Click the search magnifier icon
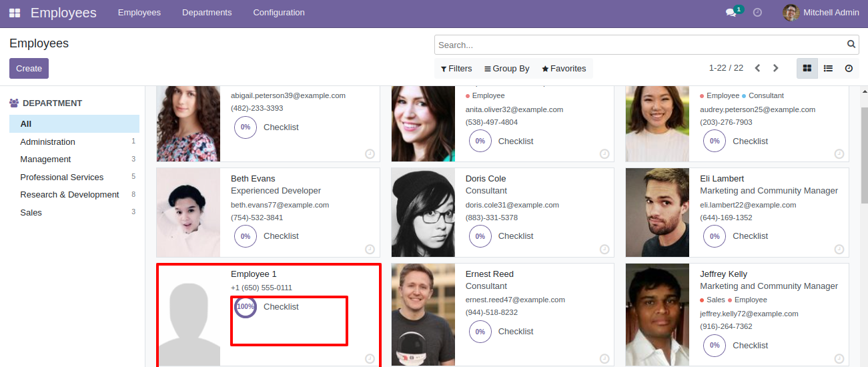 pyautogui.click(x=851, y=45)
